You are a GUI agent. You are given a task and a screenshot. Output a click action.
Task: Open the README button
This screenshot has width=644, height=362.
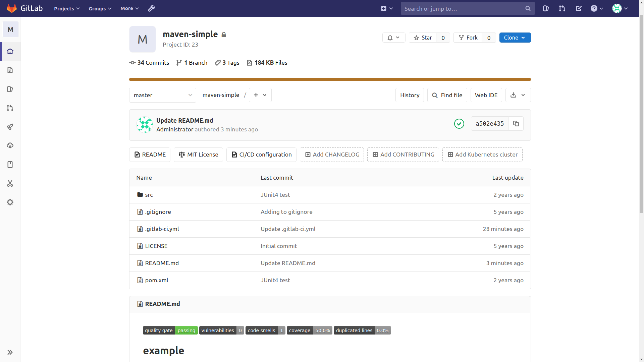pyautogui.click(x=150, y=155)
